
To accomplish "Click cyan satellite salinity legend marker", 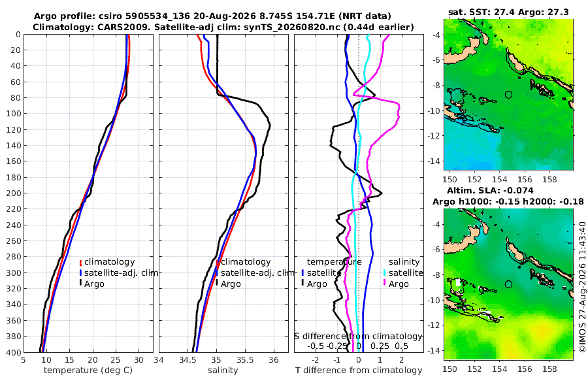I will (x=385, y=272).
